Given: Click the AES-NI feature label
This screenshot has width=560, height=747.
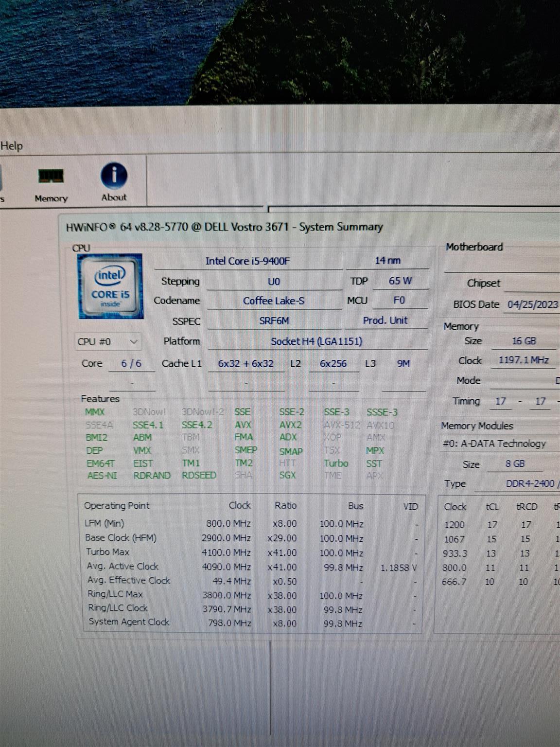Looking at the screenshot, I should [102, 476].
